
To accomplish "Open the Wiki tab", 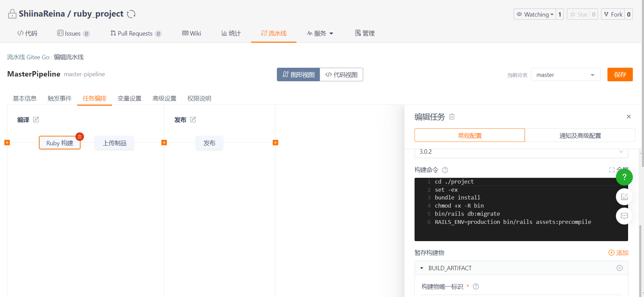I will [x=192, y=33].
